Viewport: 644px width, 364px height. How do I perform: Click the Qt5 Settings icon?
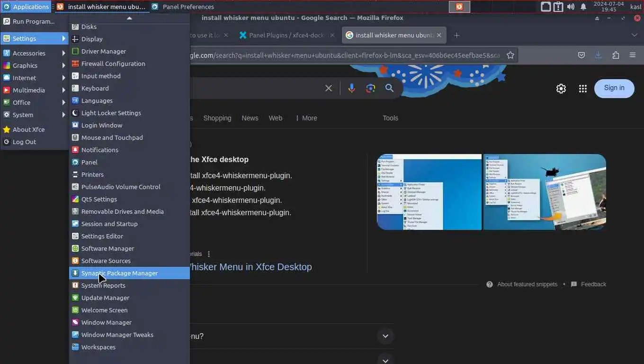[75, 199]
